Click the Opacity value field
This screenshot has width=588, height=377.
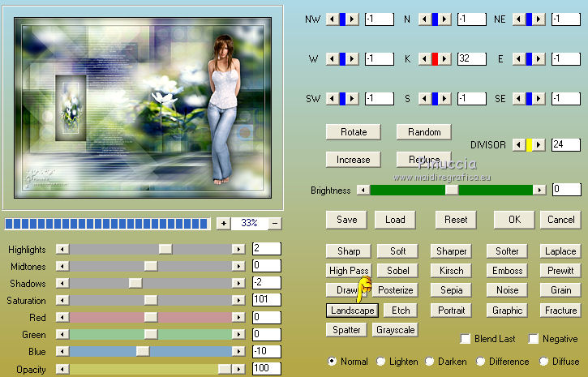pos(266,368)
